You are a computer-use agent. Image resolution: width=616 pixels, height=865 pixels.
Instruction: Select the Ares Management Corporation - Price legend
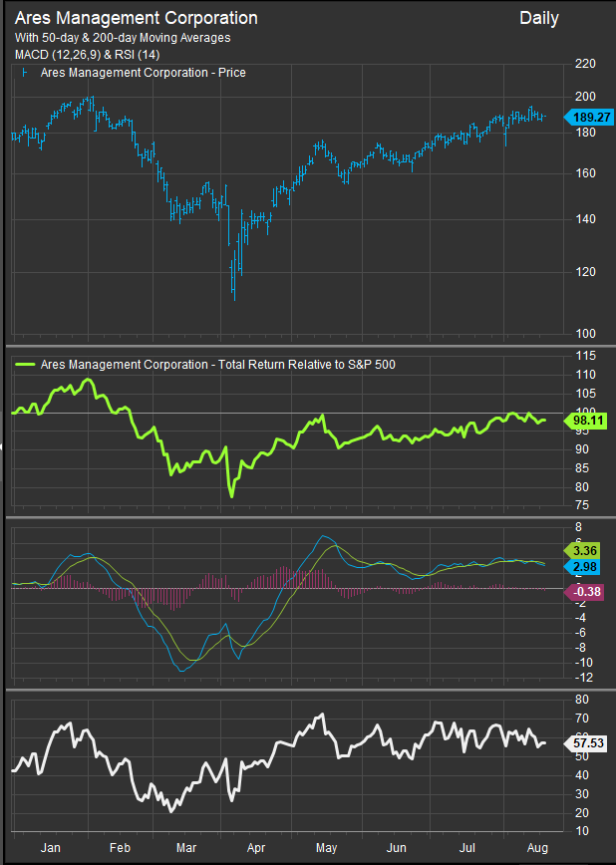143,73
